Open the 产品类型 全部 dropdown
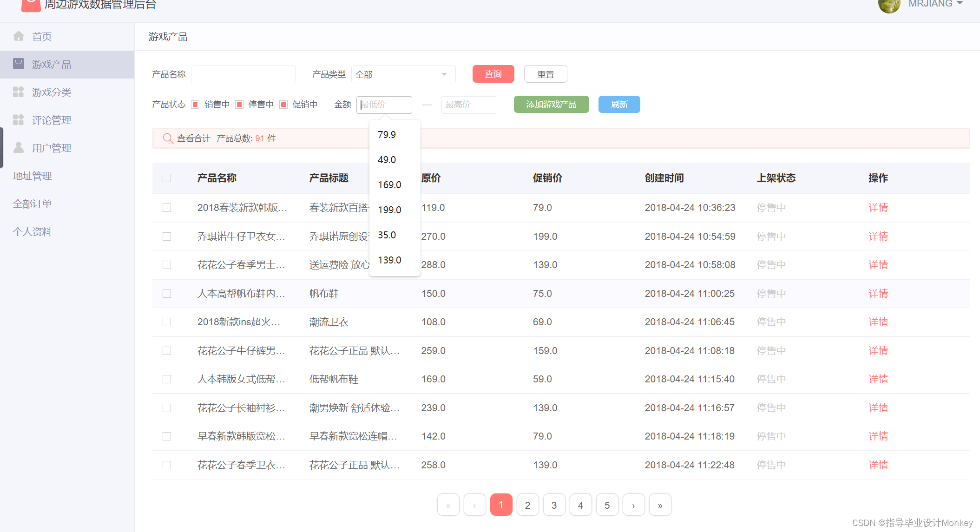980x532 pixels. point(403,74)
